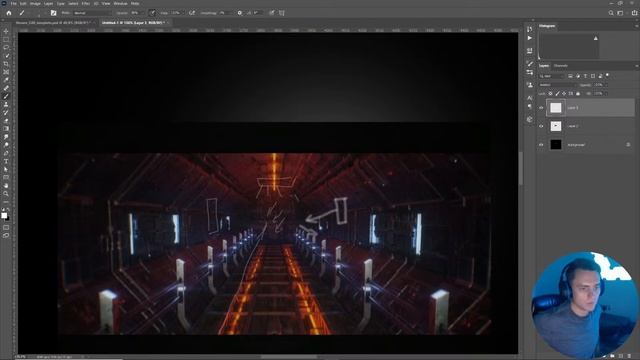Select the Rectangular Marquee tool
This screenshot has height=360, width=640.
tap(6, 40)
